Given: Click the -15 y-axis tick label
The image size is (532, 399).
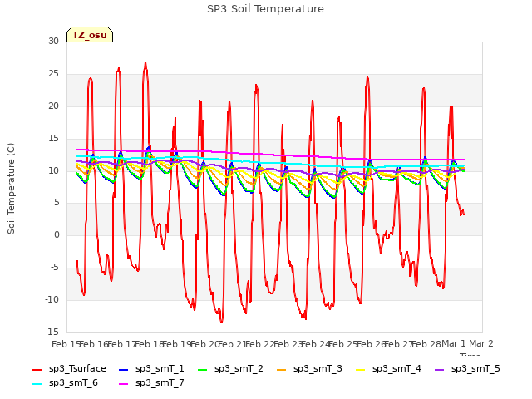Looking at the screenshot, I should [x=52, y=332].
